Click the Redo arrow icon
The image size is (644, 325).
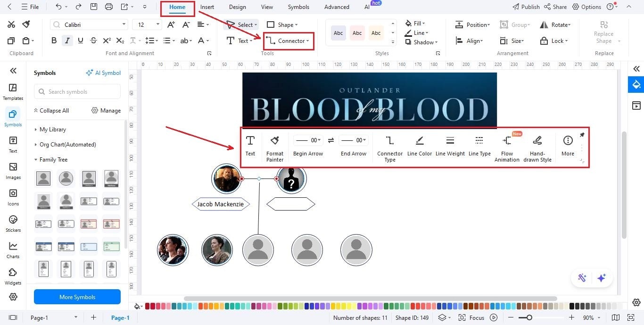[78, 7]
